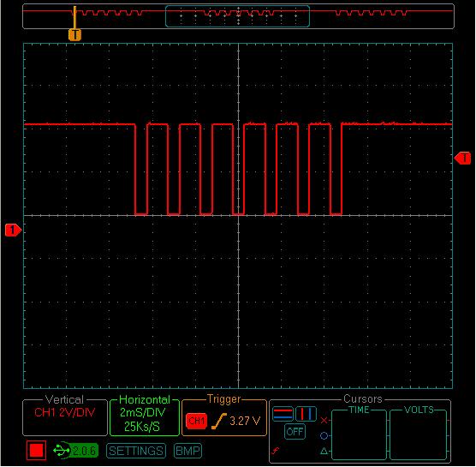Select the vertical time cursors icon
Image resolution: width=476 pixels, height=467 pixels.
click(306, 414)
